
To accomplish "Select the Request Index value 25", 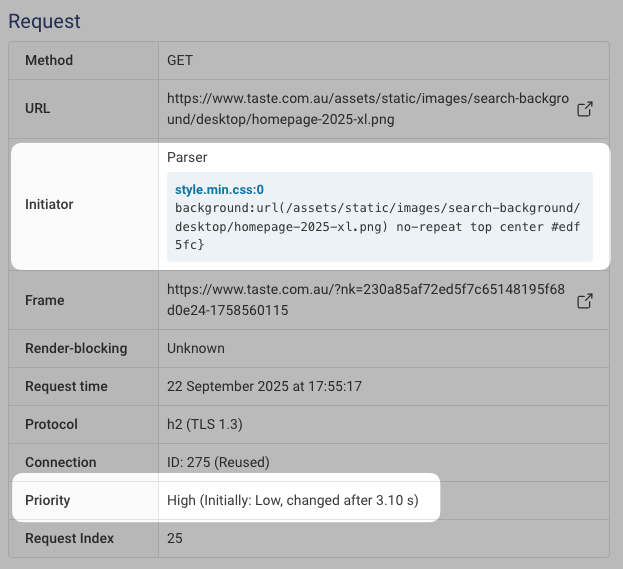I will 175,538.
